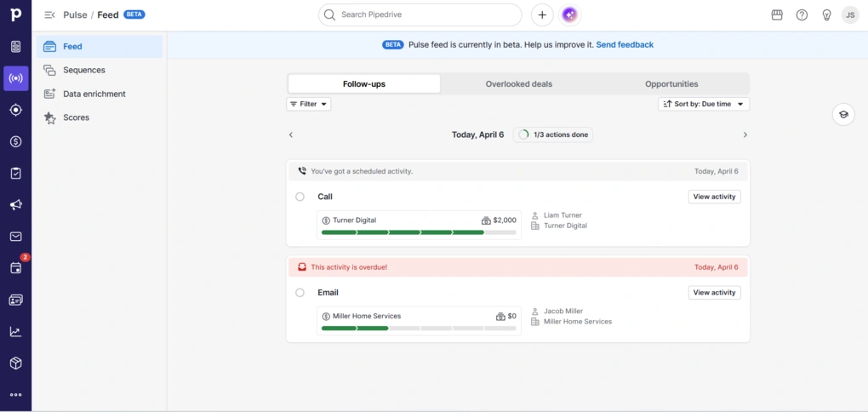Click the dollar icon beside Turner Digital deal
The image size is (868, 412).
(326, 220)
